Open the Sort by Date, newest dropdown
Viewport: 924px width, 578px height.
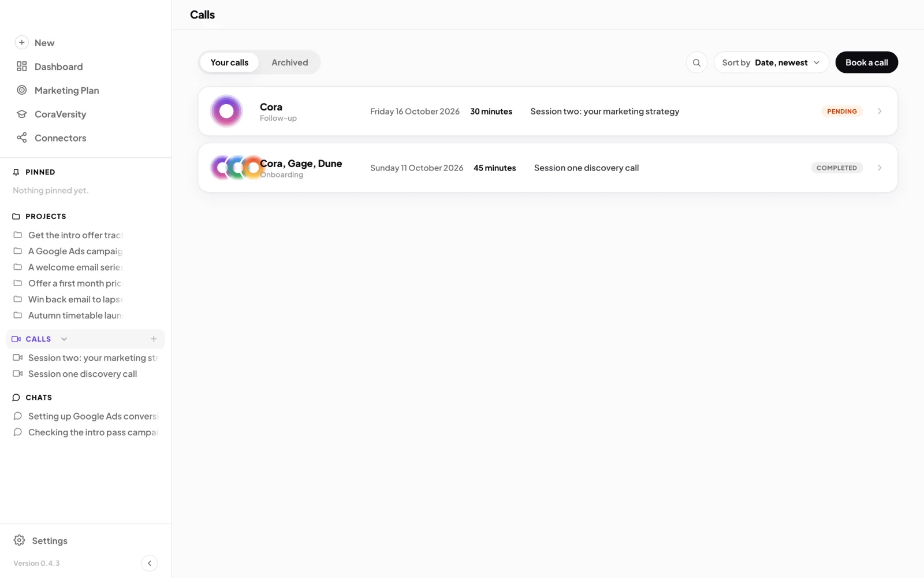pyautogui.click(x=771, y=62)
